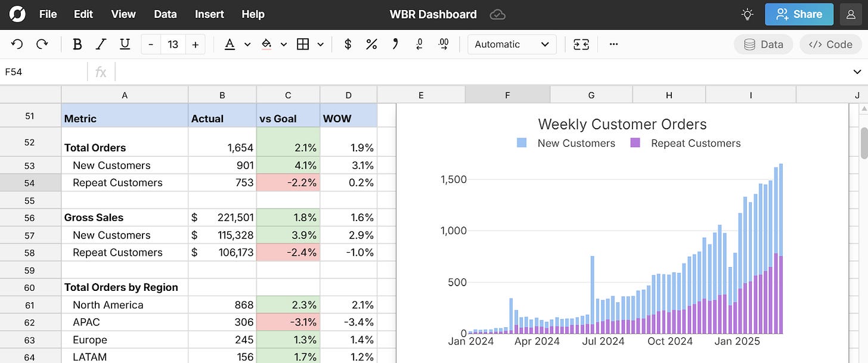The image size is (868, 363).
Task: Open the borders tool
Action: tap(303, 44)
